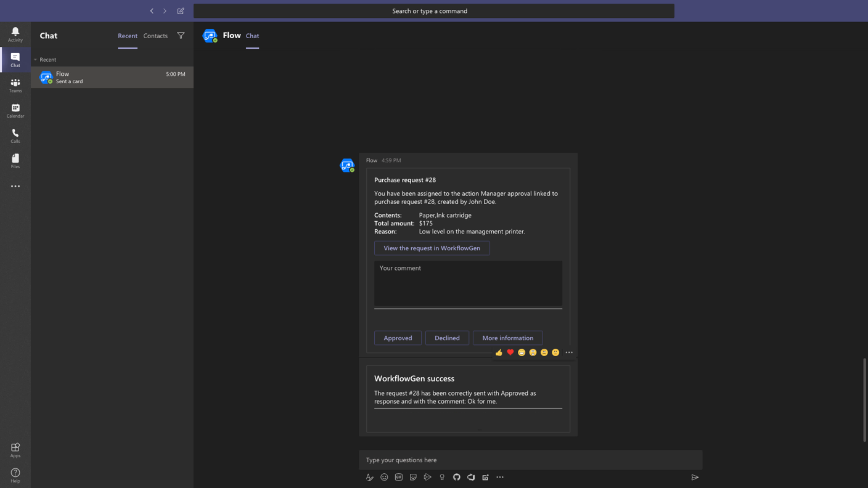Open the Activity feed in the left rail
The width and height of the screenshot is (868, 488).
coord(15,34)
